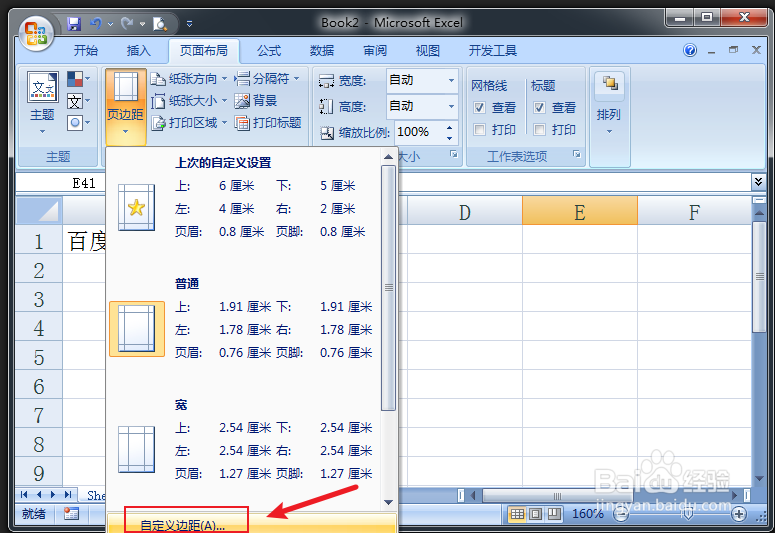Switch to Page Break Preview in status bar
The height and width of the screenshot is (533, 775).
click(x=554, y=514)
